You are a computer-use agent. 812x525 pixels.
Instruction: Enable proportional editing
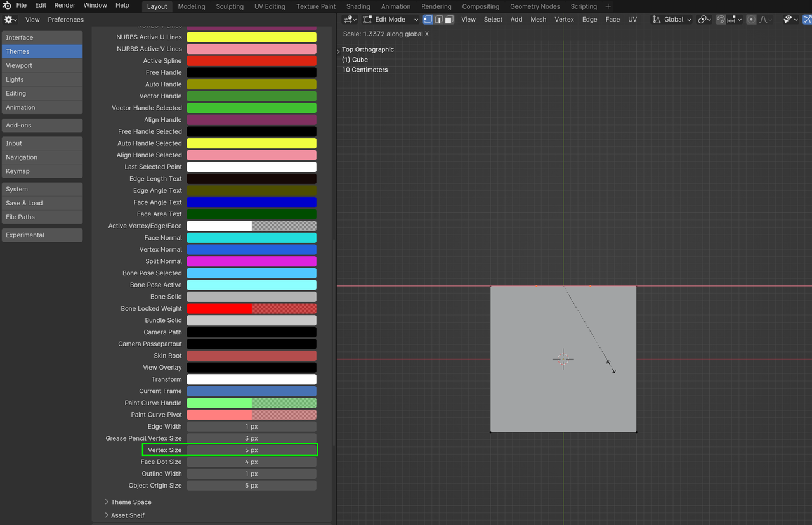point(752,20)
